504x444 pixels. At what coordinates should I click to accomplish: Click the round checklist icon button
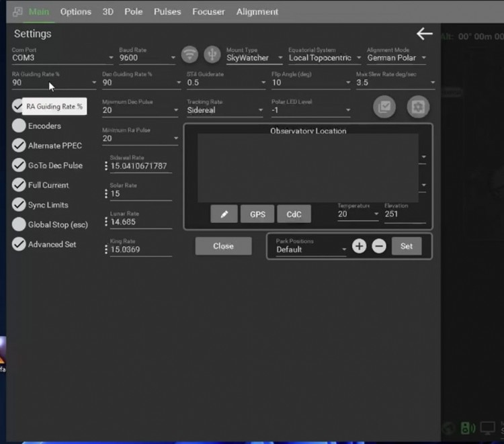384,107
